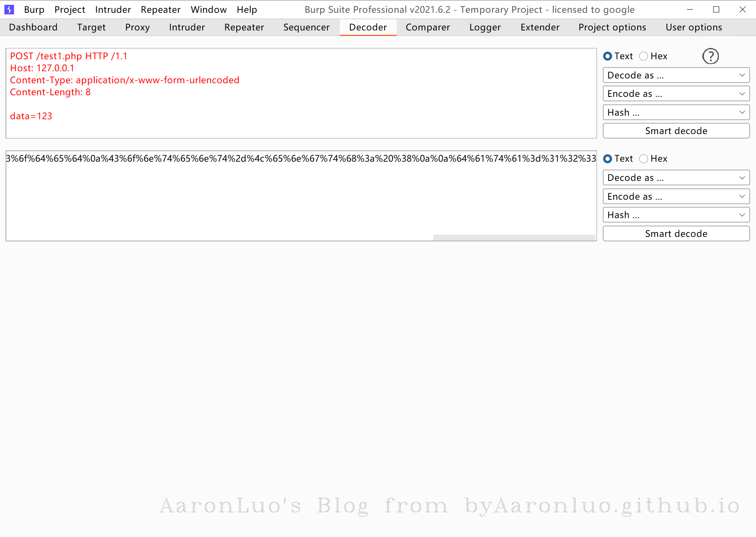Click inside the POST request text area
The image size is (756, 537).
point(301,93)
